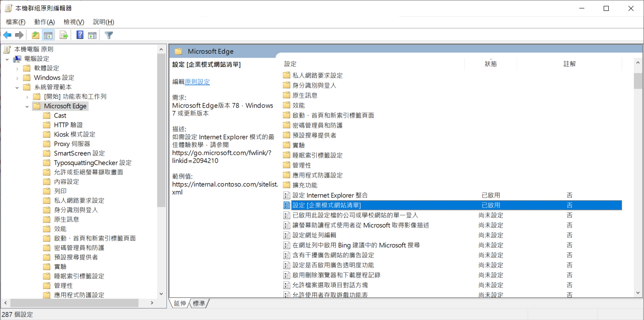Open the 檔案(F) menu
Image resolution: width=644 pixels, height=320 pixels.
pos(16,22)
